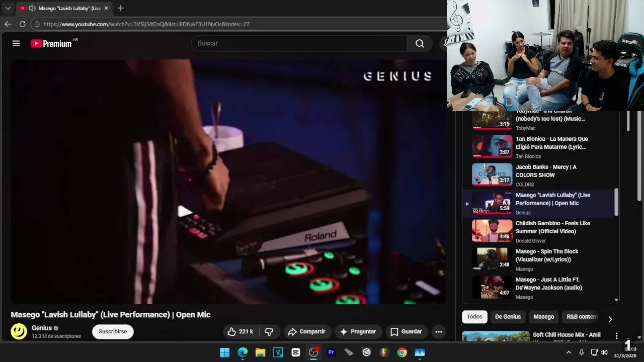This screenshot has width=644, height=362.
Task: Open the Windows Start menu
Action: coord(225,352)
